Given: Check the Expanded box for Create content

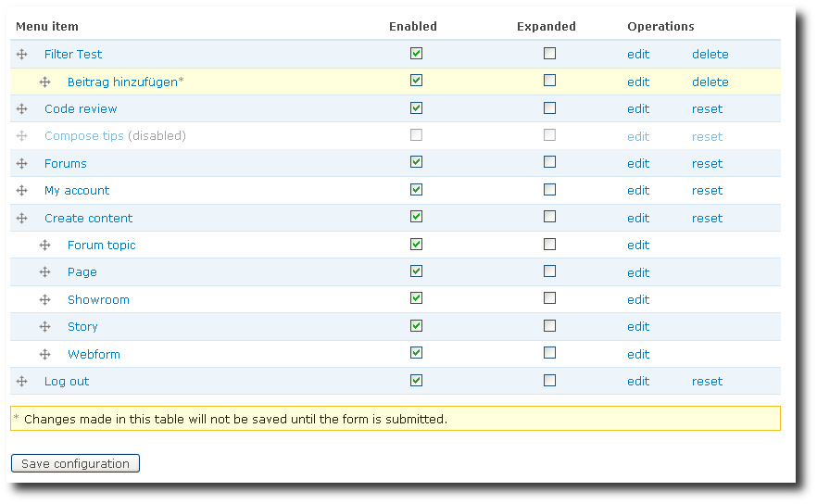Looking at the screenshot, I should click(x=549, y=217).
